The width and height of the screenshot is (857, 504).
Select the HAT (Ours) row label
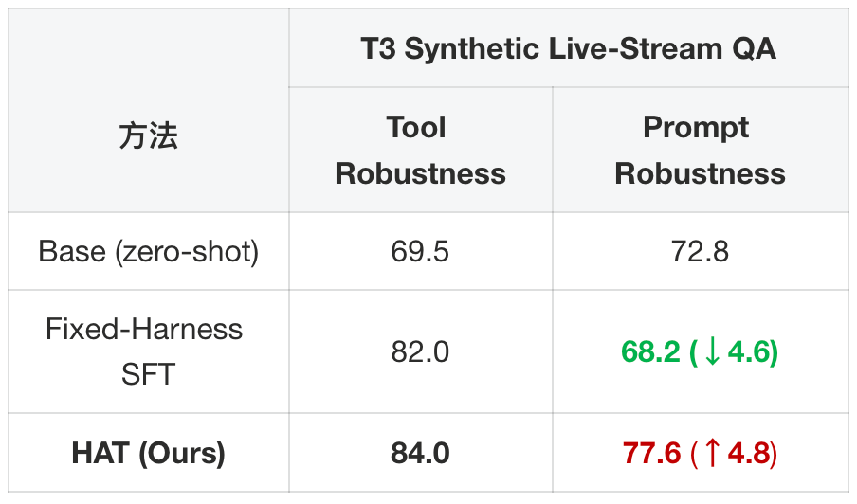[148, 453]
